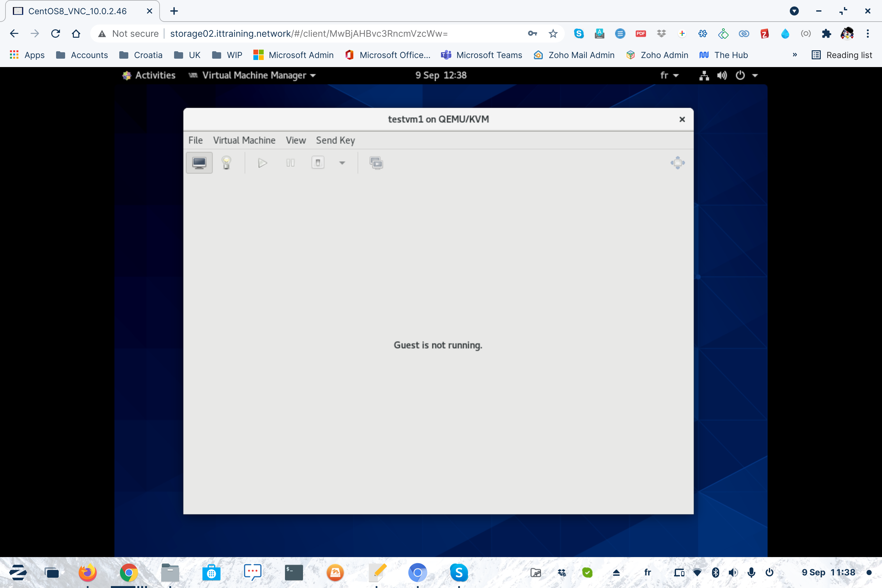Open Apps bookmark shortcut

click(27, 55)
